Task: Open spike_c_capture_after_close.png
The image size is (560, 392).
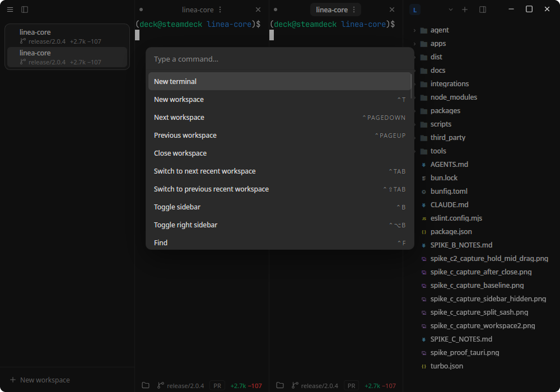Action: click(480, 272)
